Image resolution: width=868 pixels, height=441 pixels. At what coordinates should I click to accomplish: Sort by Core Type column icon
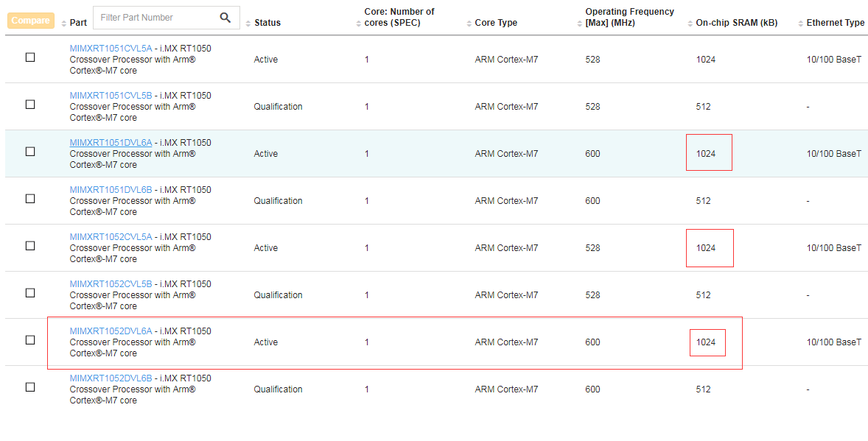[x=469, y=24]
